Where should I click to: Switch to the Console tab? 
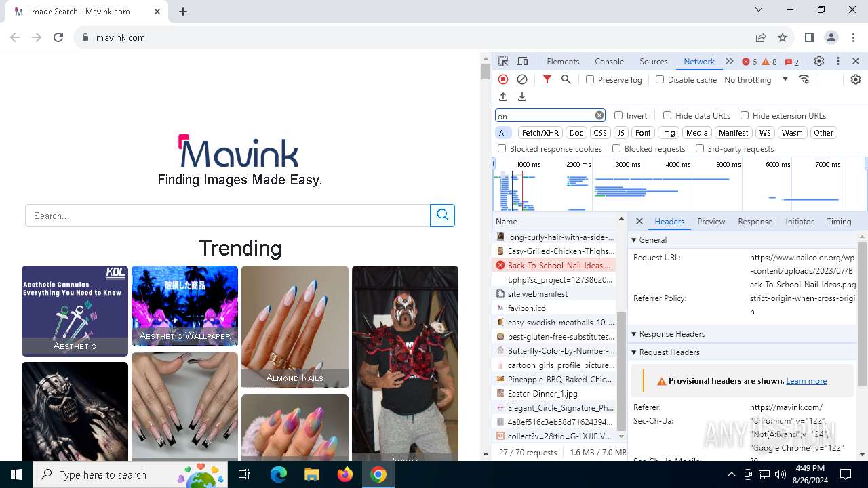[x=609, y=61]
